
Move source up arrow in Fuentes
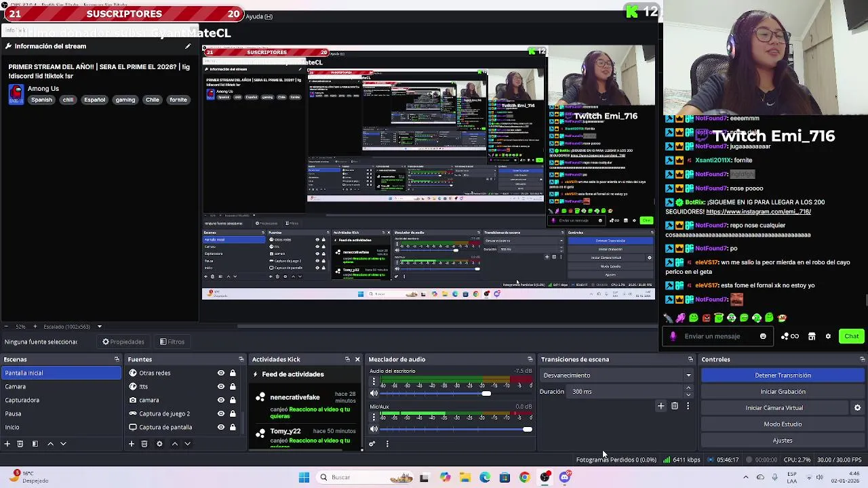pos(174,444)
